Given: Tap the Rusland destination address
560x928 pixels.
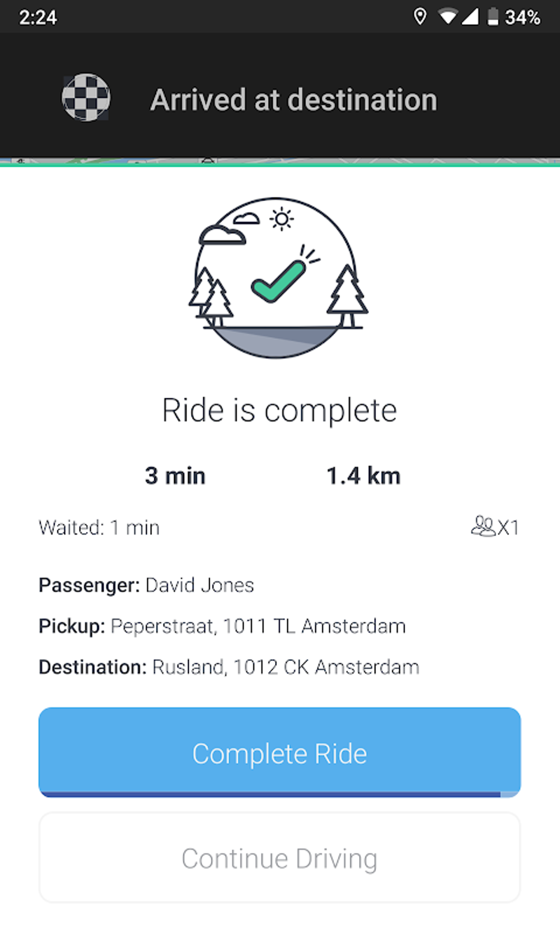Looking at the screenshot, I should (285, 667).
